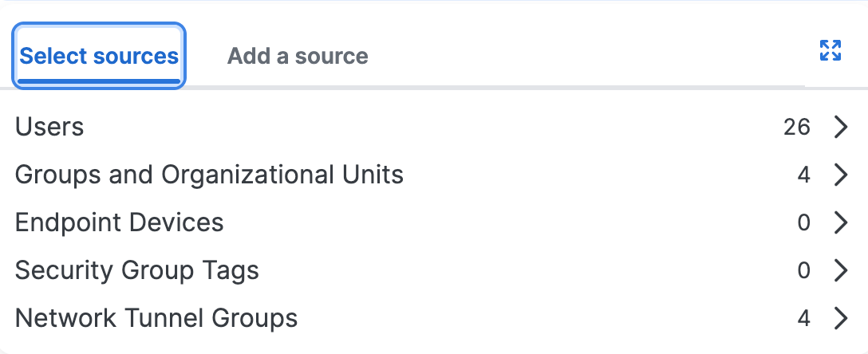Expand Groups and Organizational Units chevron
This screenshot has width=868, height=354.
tap(840, 175)
